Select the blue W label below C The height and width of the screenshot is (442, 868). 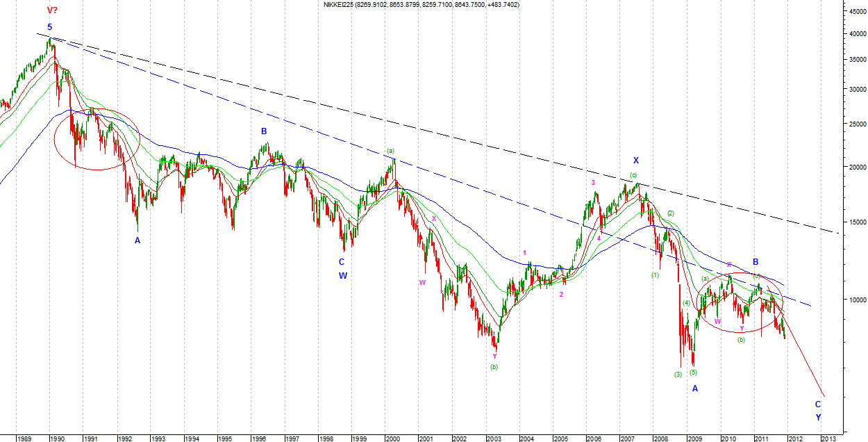(x=342, y=275)
